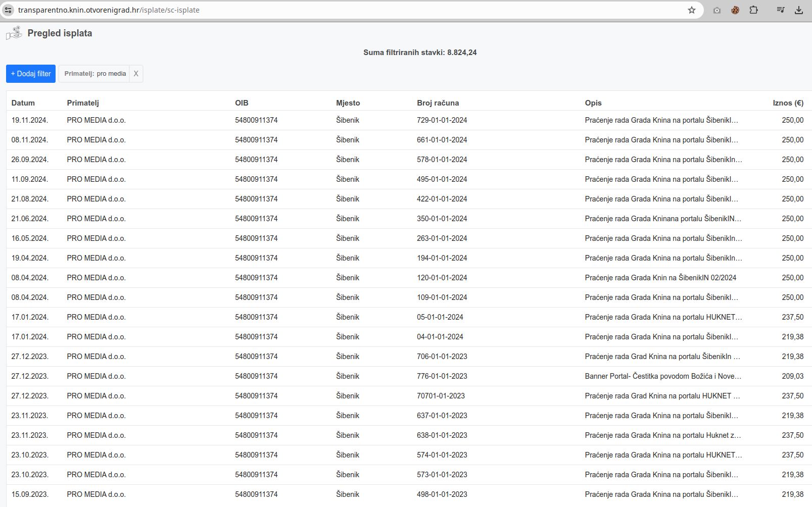Click the Broj računa column header

(438, 103)
